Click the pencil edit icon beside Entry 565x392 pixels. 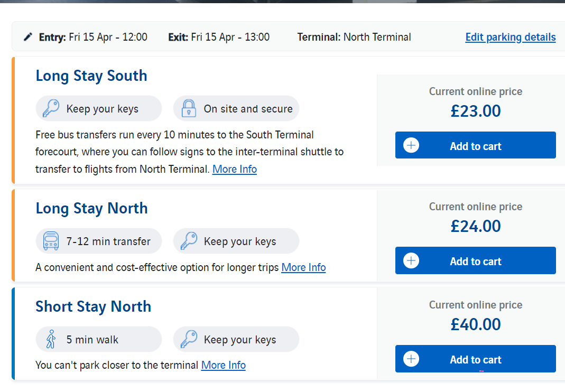28,37
